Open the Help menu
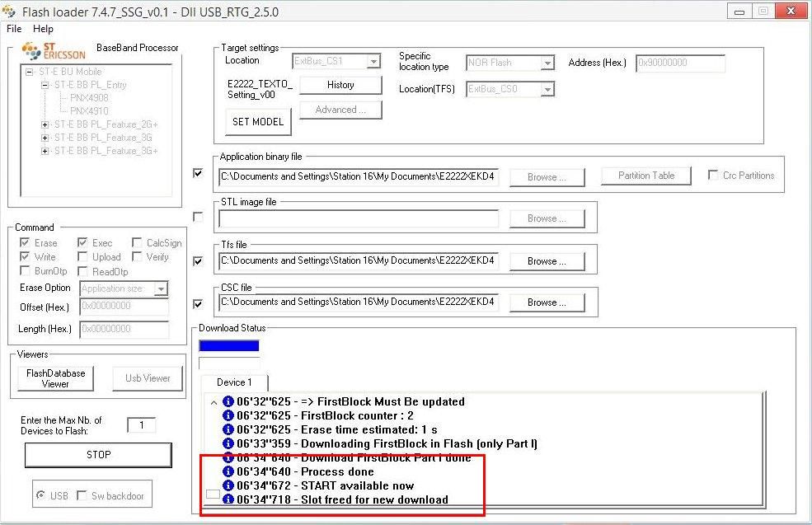 pyautogui.click(x=43, y=29)
